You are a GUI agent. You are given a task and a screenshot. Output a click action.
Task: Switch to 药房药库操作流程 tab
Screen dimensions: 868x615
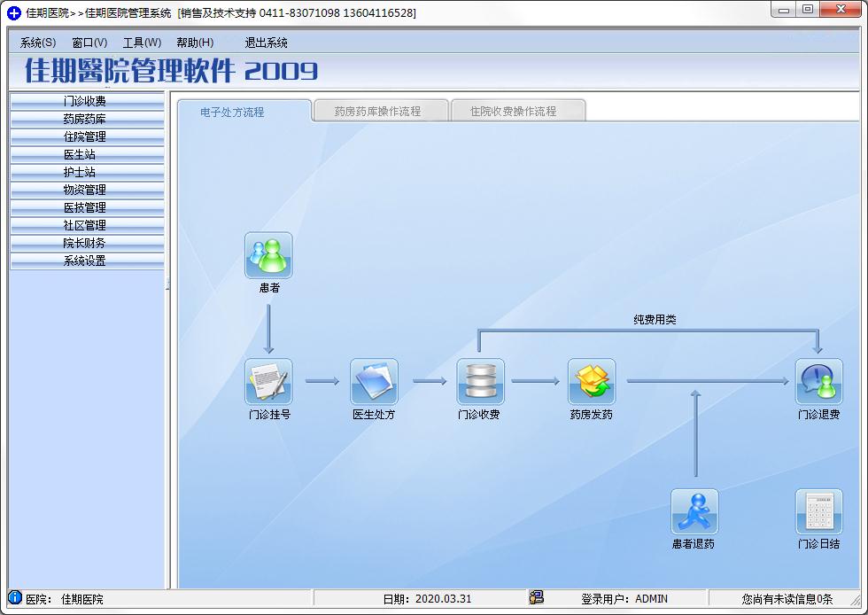(380, 111)
